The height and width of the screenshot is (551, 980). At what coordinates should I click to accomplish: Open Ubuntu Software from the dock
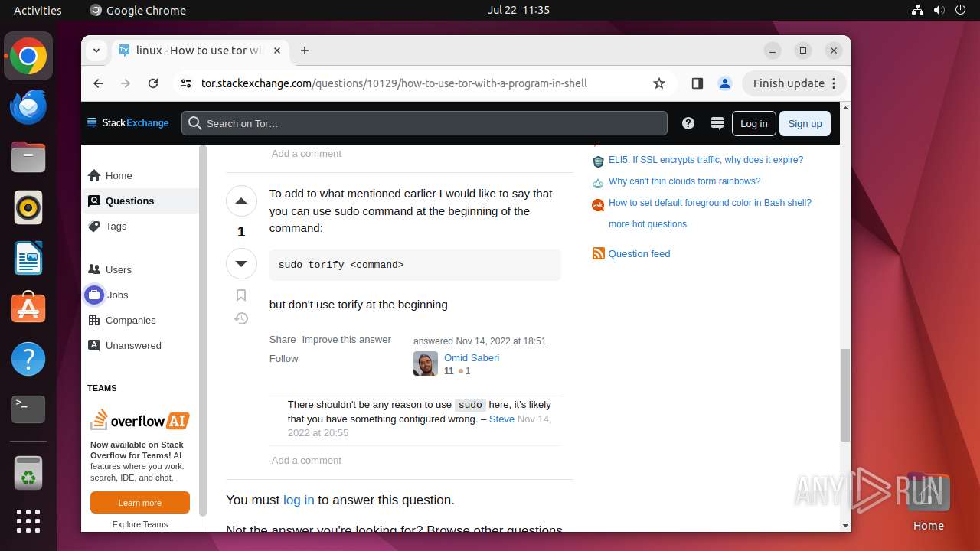(28, 308)
